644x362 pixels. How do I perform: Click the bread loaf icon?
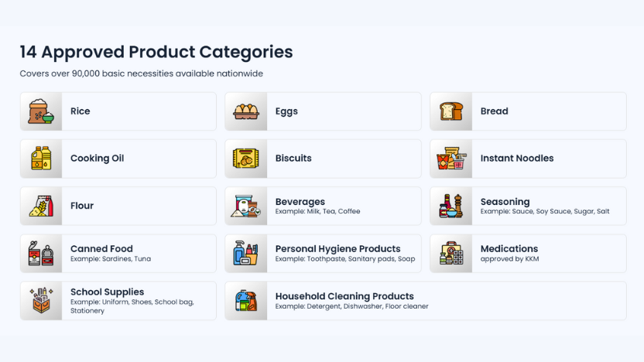coord(451,111)
